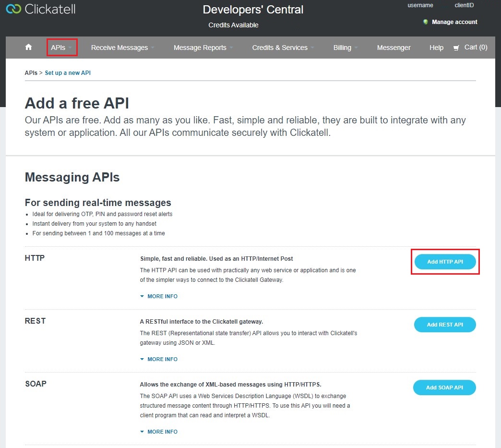This screenshot has height=448, width=501.
Task: Click the dropdown arrow next to Message Reports
Action: click(231, 48)
